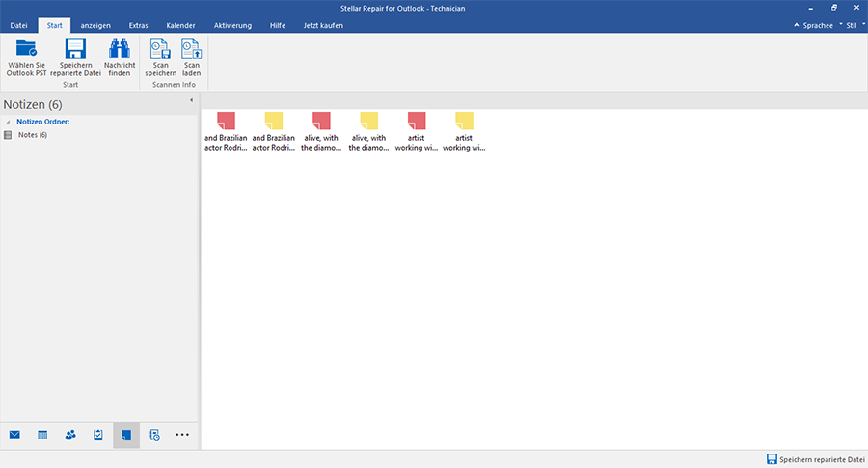This screenshot has height=468, width=868.
Task: Open the Extras ribbon tab
Action: coord(138,25)
